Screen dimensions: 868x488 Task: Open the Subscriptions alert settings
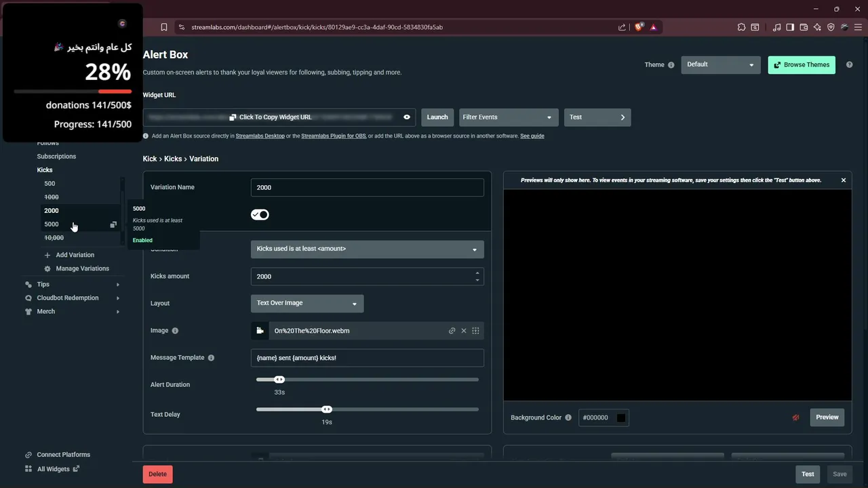click(x=56, y=157)
